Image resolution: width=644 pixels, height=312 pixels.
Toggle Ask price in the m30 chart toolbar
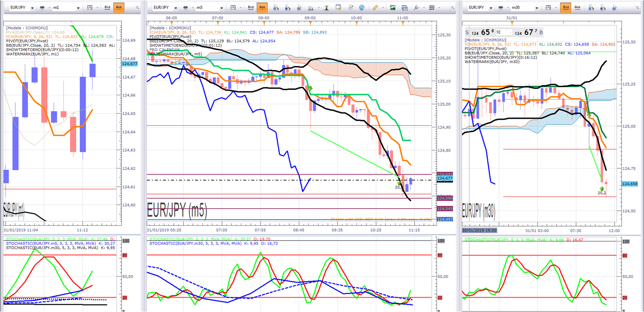tap(578, 8)
